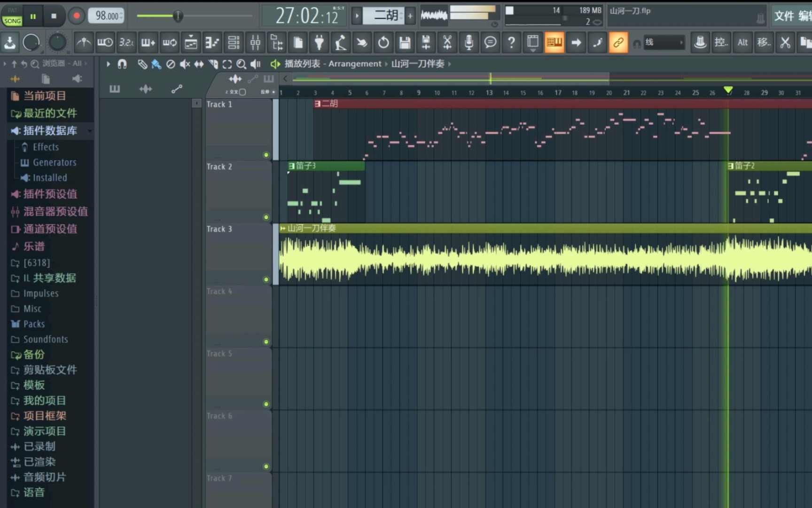Select the slip tool double arrow
812x508 pixels.
(199, 64)
